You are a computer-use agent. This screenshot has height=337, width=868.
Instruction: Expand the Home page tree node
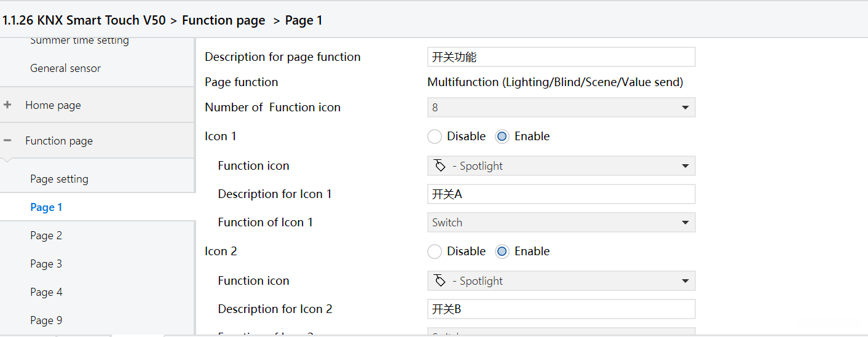tap(7, 105)
